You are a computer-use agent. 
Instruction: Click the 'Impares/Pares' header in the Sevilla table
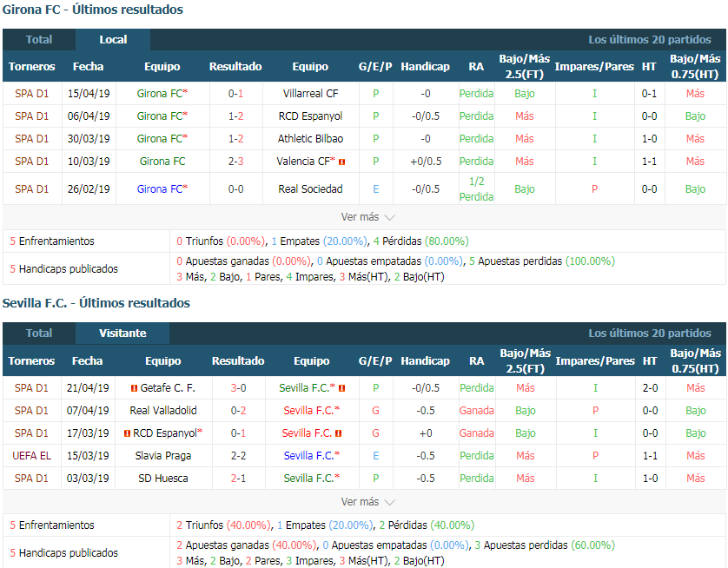coord(595,361)
